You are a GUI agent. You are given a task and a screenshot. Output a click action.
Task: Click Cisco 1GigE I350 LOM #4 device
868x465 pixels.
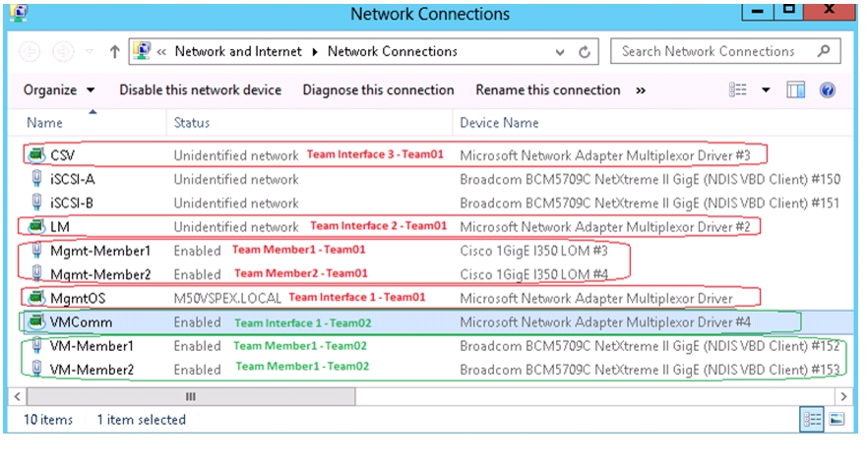[533, 274]
